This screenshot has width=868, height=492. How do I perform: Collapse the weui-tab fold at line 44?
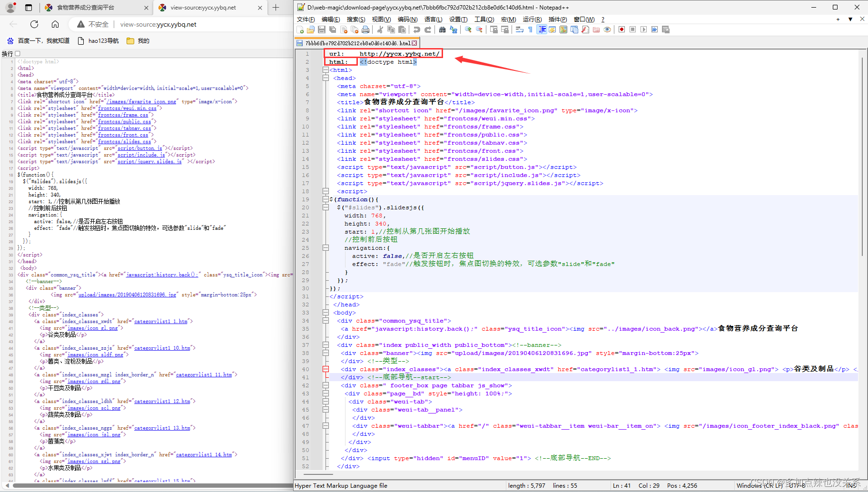(325, 402)
